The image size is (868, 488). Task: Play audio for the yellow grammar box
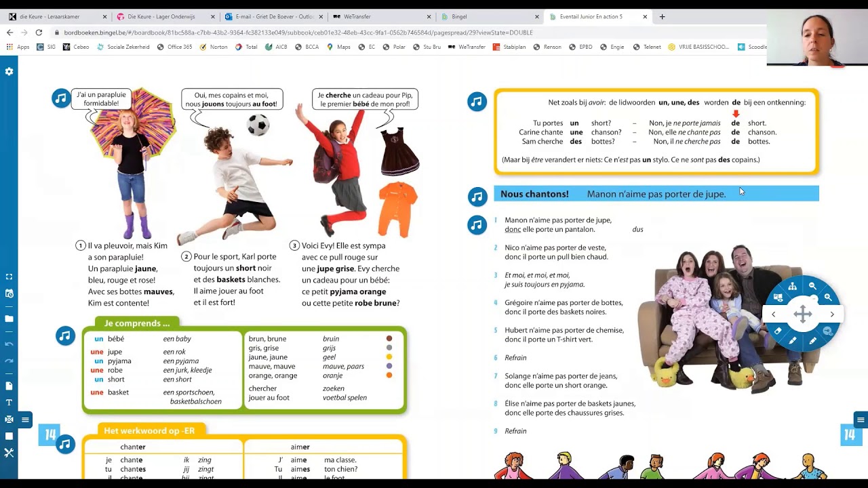(x=477, y=102)
